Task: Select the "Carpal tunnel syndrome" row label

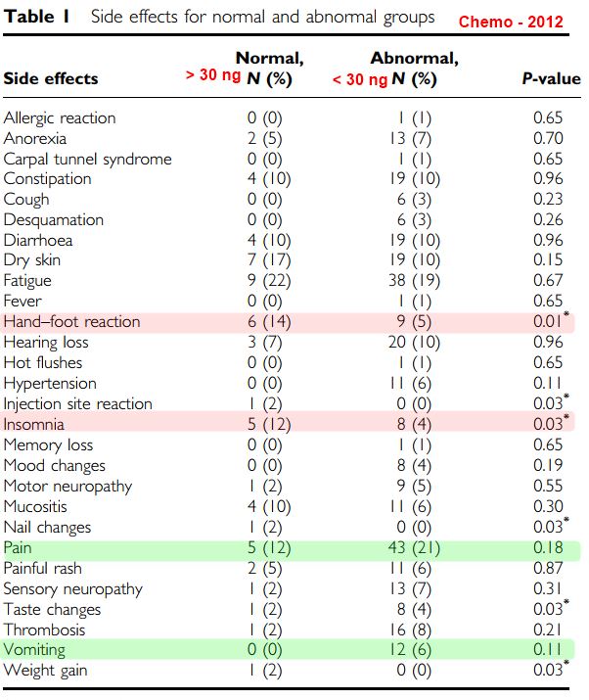Action: pos(87,160)
